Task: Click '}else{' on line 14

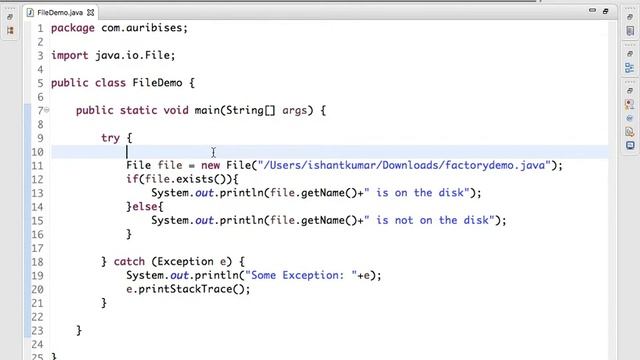Action: coord(144,207)
